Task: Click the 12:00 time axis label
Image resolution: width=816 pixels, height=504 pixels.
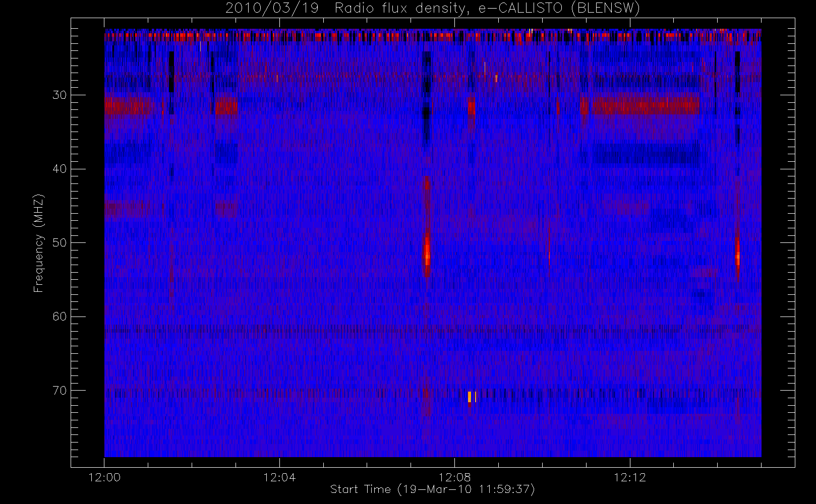Action: click(104, 477)
